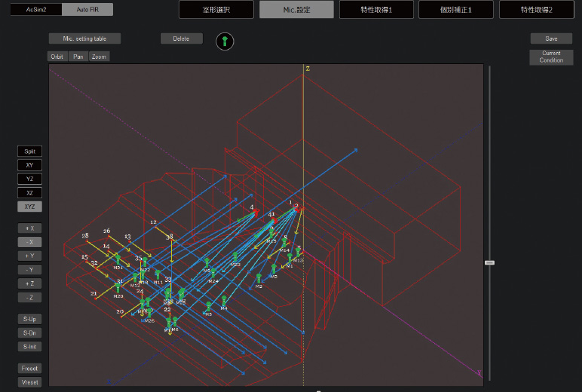Click the Current Condition button
The image size is (582, 392).
pos(551,57)
